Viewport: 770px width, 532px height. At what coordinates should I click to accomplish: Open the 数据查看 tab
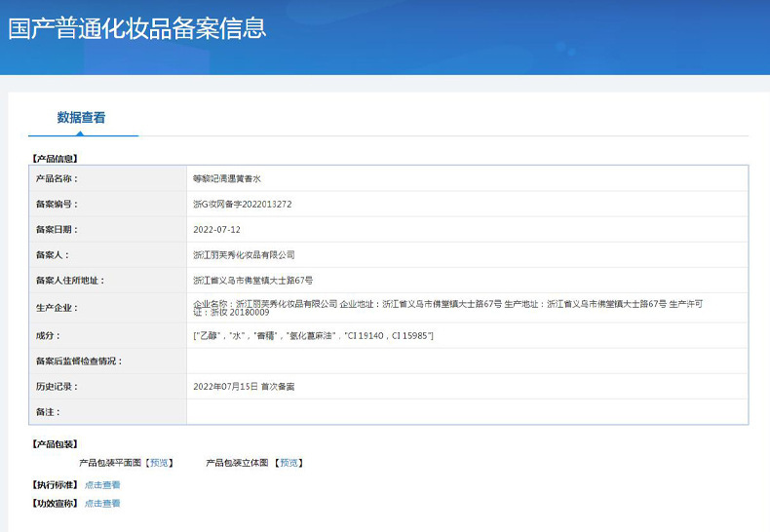pyautogui.click(x=81, y=117)
